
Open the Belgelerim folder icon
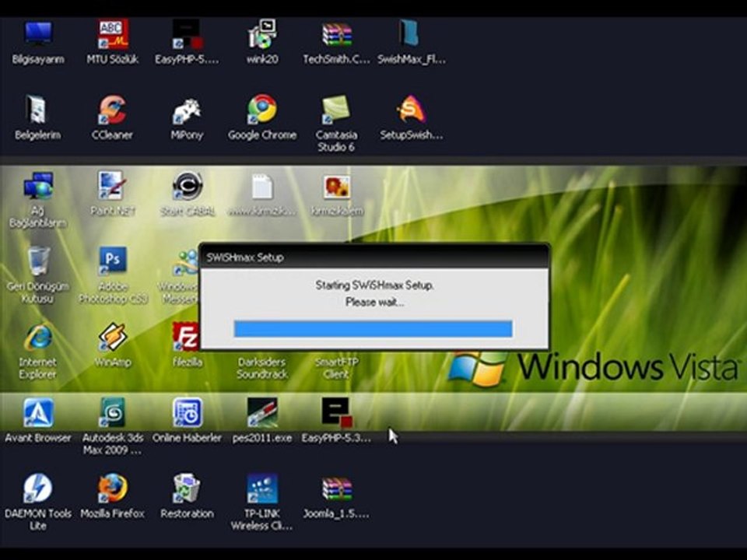(x=37, y=110)
